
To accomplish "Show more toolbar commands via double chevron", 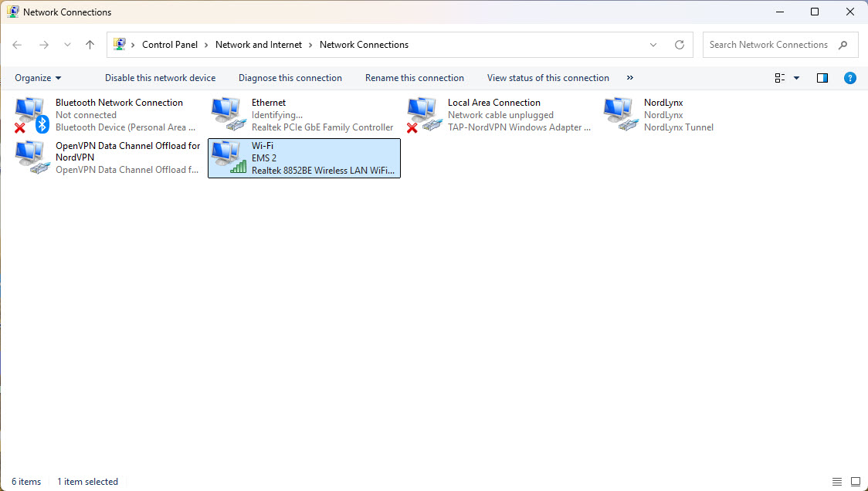I will pyautogui.click(x=630, y=78).
